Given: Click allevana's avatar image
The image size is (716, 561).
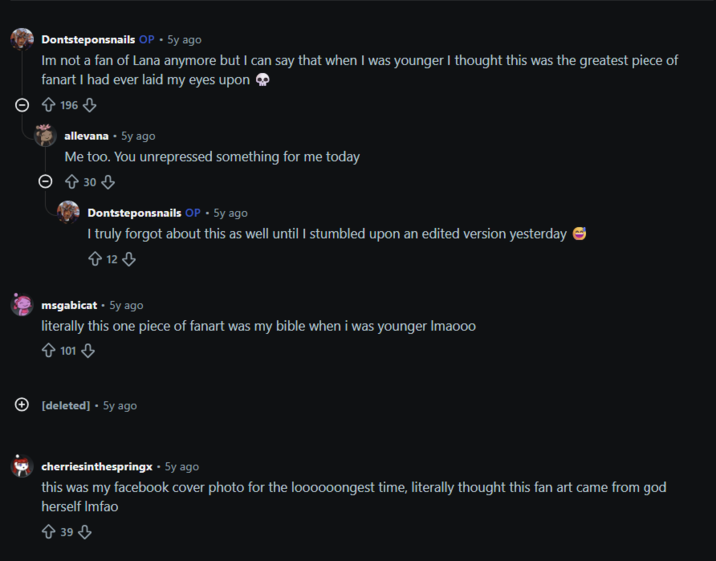Looking at the screenshot, I should [45, 135].
